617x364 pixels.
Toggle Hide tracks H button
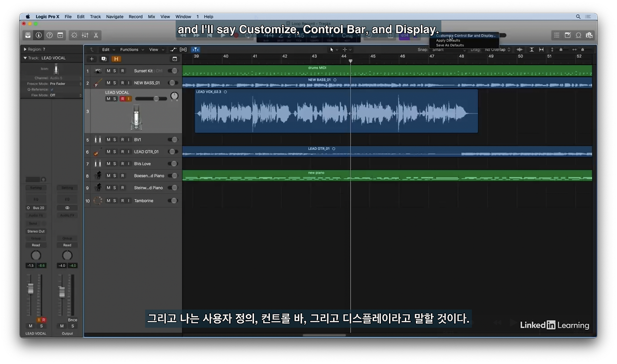coord(116,59)
